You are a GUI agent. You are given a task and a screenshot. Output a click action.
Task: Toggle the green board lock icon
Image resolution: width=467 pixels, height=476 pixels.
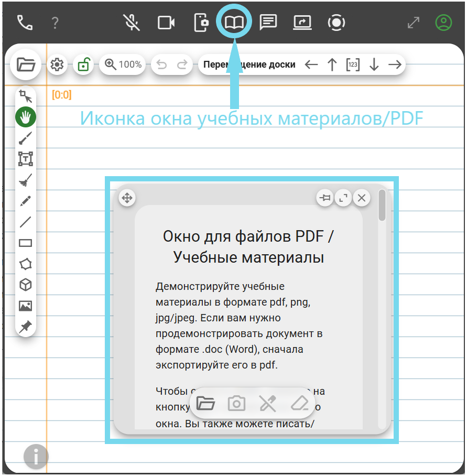[x=83, y=64]
